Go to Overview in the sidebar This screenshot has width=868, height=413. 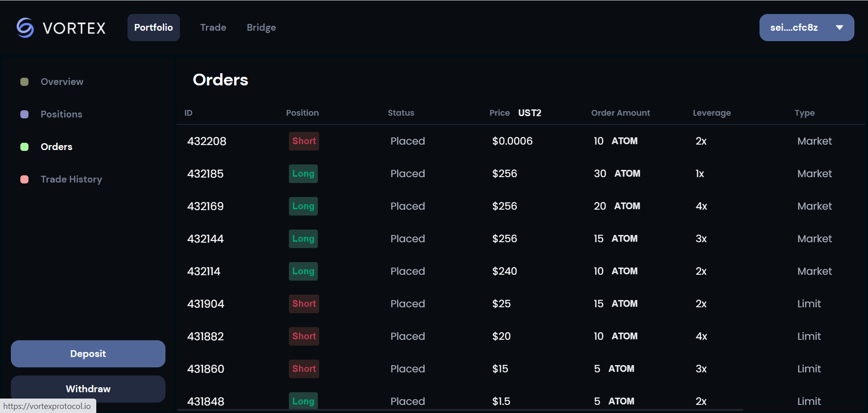point(62,82)
